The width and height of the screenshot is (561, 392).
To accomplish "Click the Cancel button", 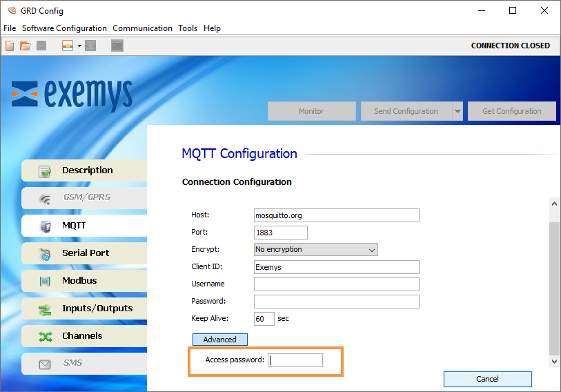I will (487, 379).
